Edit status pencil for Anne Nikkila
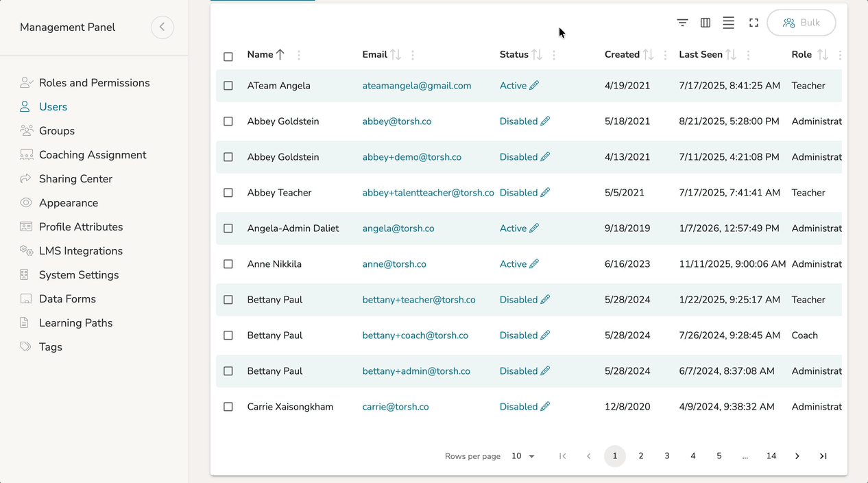Viewport: 868px width, 483px height. pos(534,264)
